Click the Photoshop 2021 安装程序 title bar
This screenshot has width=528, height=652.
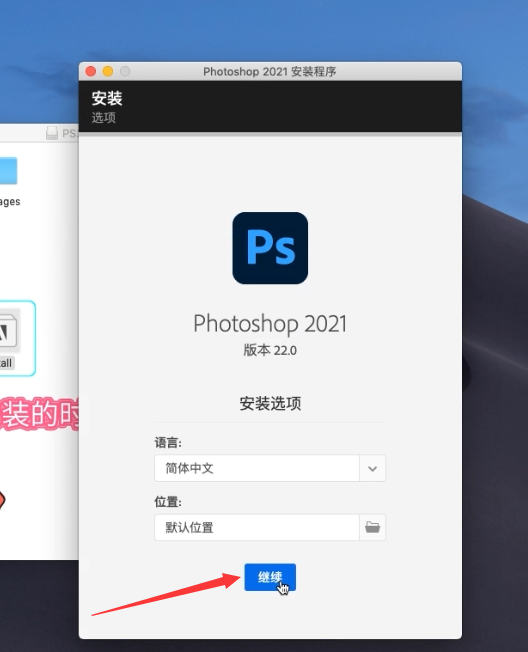(x=270, y=72)
